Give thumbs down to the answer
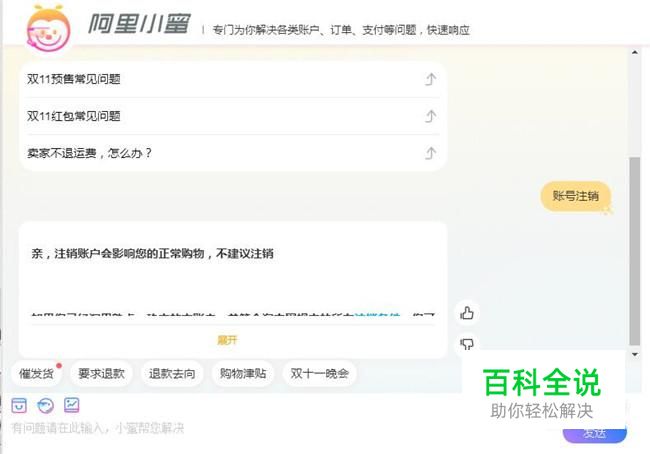 click(467, 344)
